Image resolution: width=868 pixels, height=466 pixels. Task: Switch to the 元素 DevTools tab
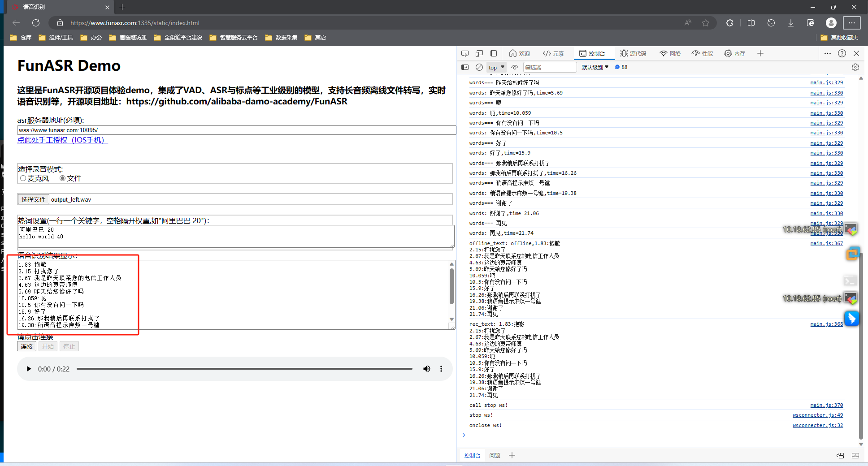(x=553, y=53)
